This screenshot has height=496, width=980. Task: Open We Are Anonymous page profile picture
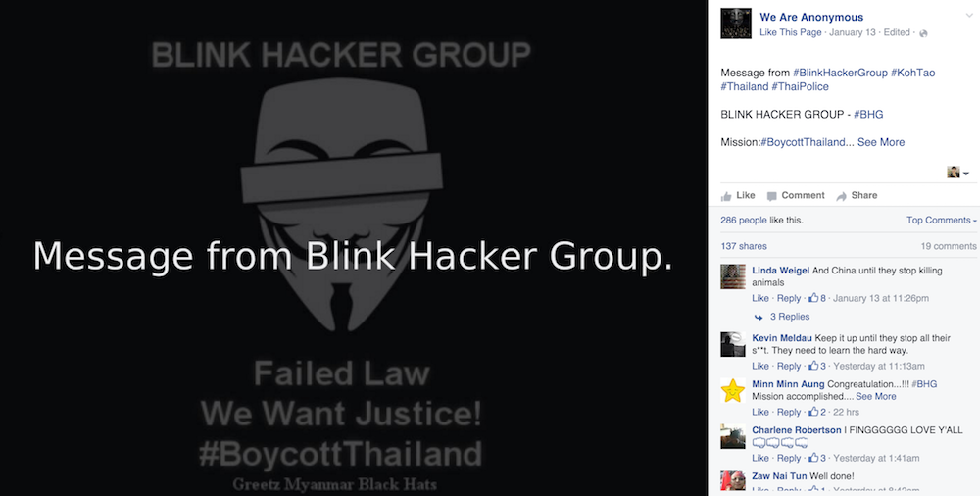[736, 24]
